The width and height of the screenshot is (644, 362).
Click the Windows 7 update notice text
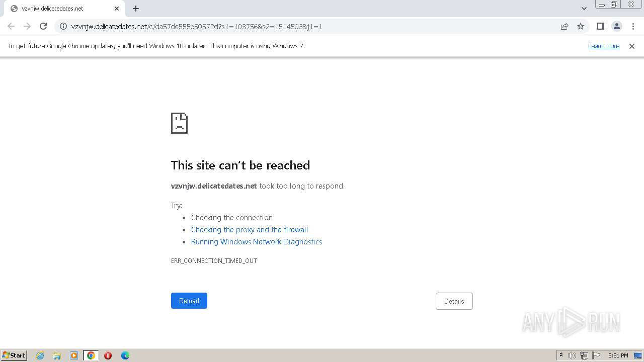pyautogui.click(x=156, y=46)
